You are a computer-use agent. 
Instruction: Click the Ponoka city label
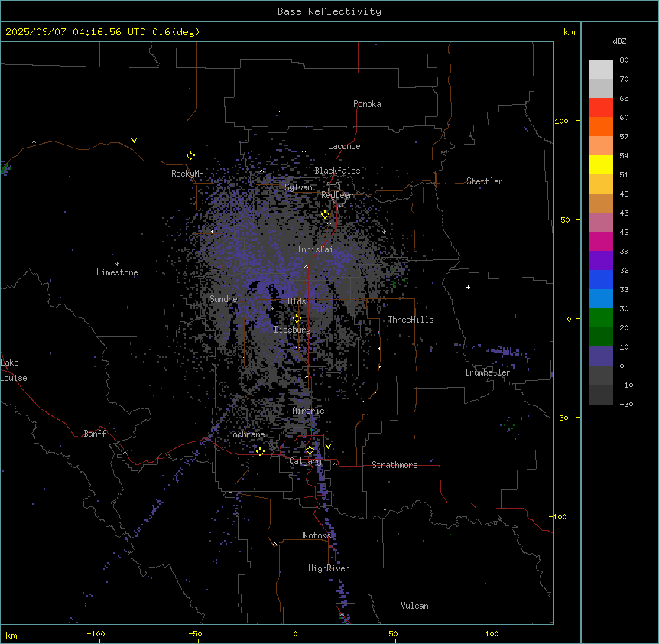coord(367,104)
